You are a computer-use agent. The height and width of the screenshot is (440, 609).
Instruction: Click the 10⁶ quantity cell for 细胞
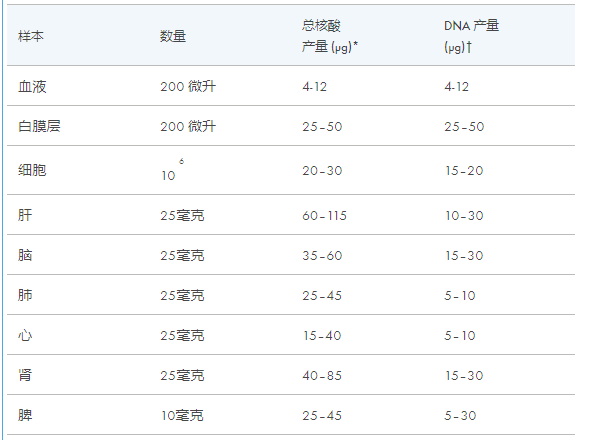(172, 170)
